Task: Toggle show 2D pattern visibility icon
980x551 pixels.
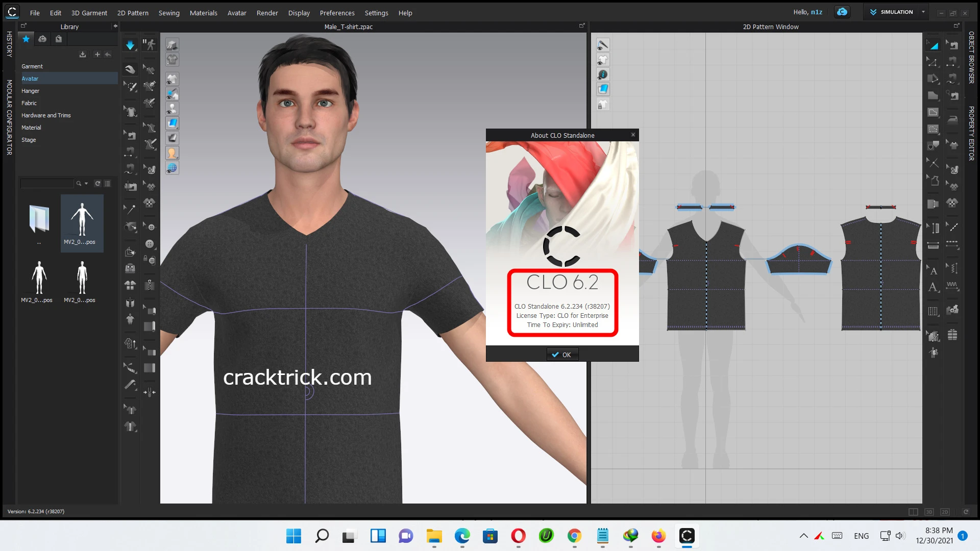Action: tap(603, 60)
